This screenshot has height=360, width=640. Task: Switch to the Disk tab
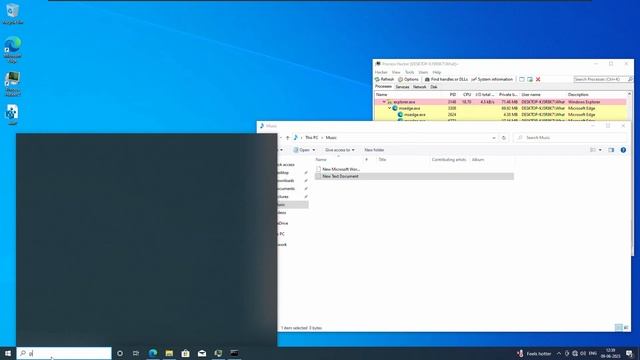tap(433, 87)
